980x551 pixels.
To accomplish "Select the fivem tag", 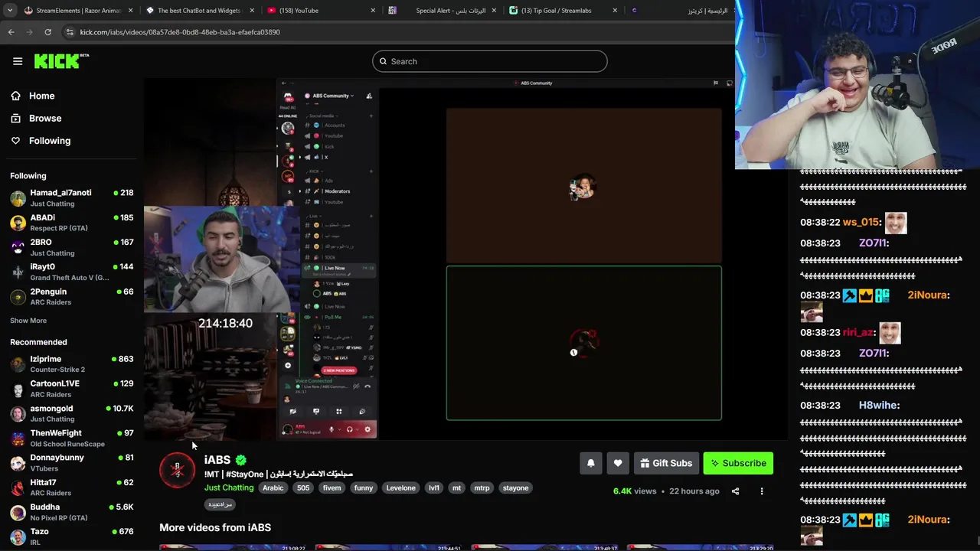I will coord(332,487).
